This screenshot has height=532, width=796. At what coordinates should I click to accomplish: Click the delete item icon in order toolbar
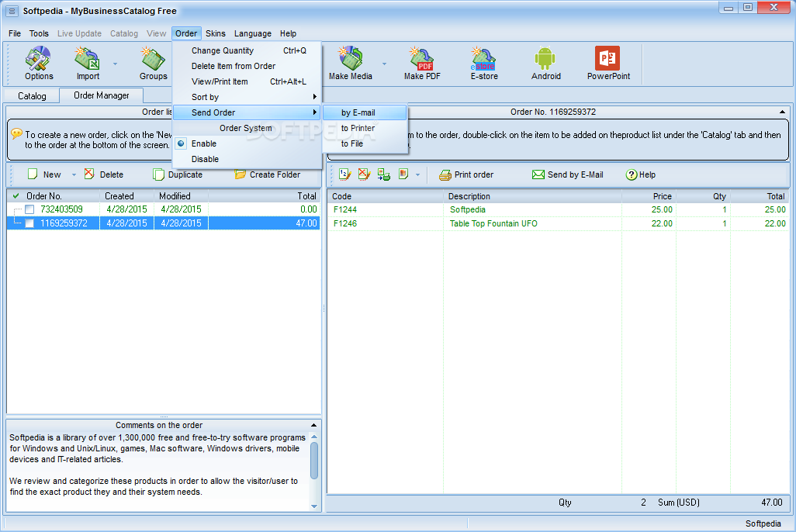[x=364, y=174]
